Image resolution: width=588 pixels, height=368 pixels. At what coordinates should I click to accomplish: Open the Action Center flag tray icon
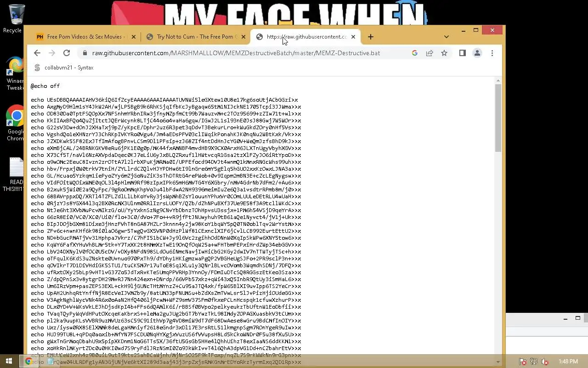[522, 362]
